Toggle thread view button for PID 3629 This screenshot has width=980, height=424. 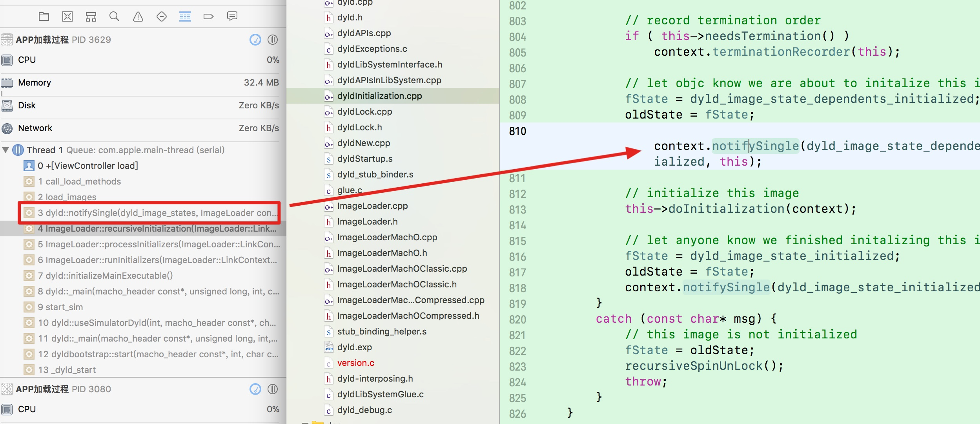click(273, 40)
